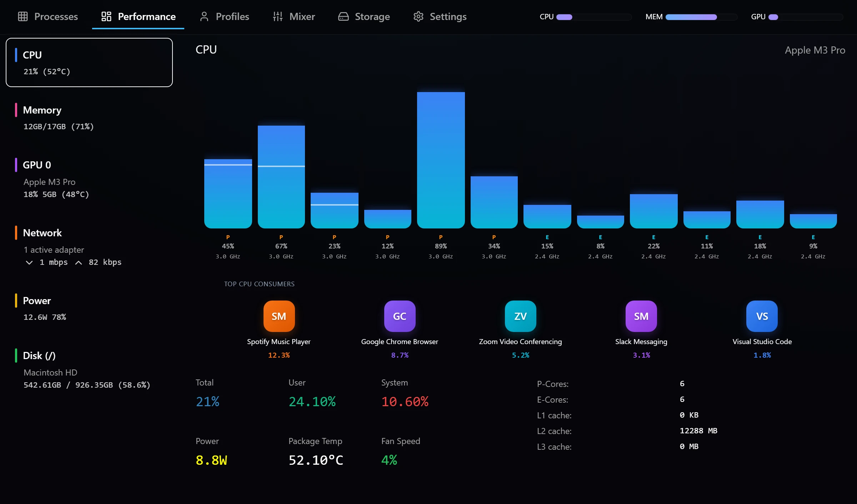
Task: Click the GPU usage bar in header
Action: [806, 17]
